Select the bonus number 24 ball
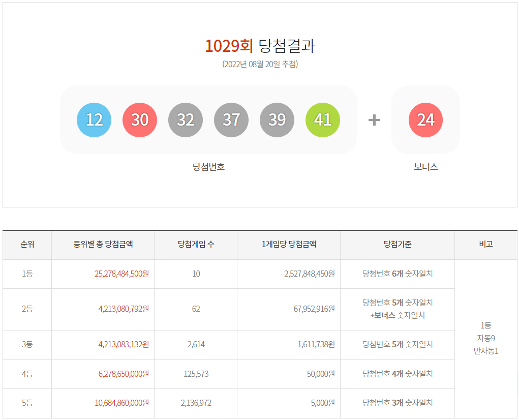This screenshot has width=519, height=420. [x=425, y=120]
